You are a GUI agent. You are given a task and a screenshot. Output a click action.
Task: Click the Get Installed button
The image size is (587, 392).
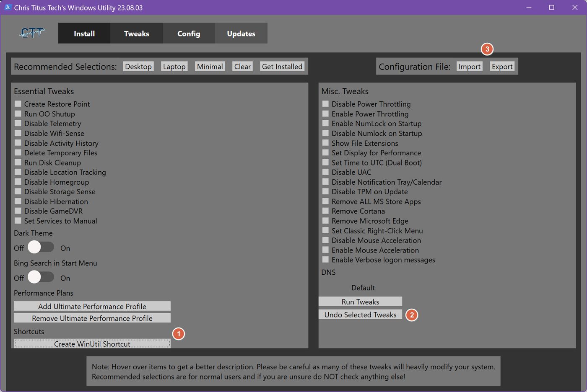point(282,67)
